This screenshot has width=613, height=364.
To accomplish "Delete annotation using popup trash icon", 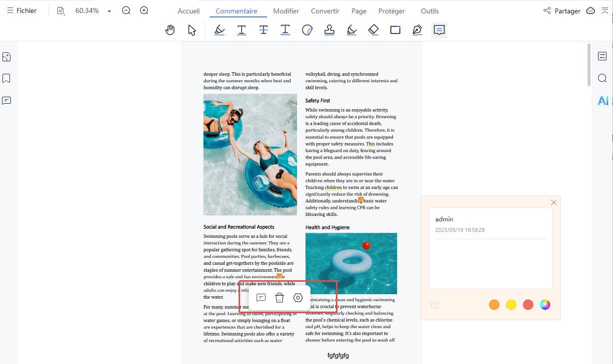I will tap(280, 298).
